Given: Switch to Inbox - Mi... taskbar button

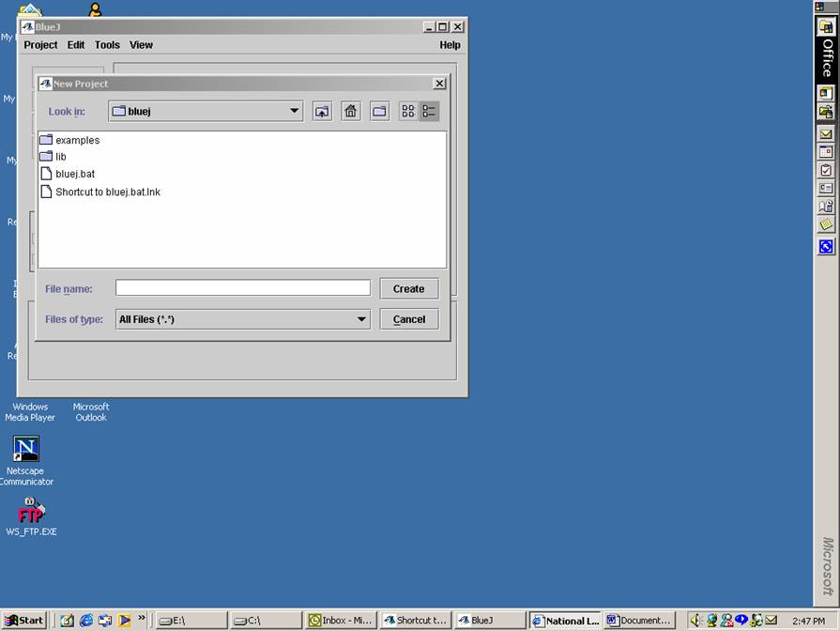Looking at the screenshot, I should [341, 621].
